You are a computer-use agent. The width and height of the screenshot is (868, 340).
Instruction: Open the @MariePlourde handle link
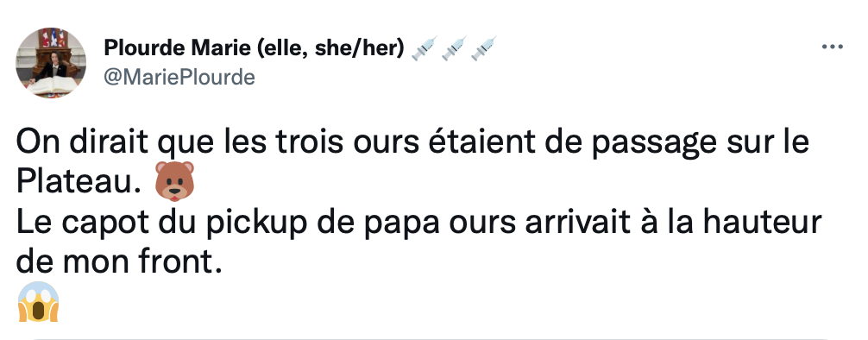179,77
